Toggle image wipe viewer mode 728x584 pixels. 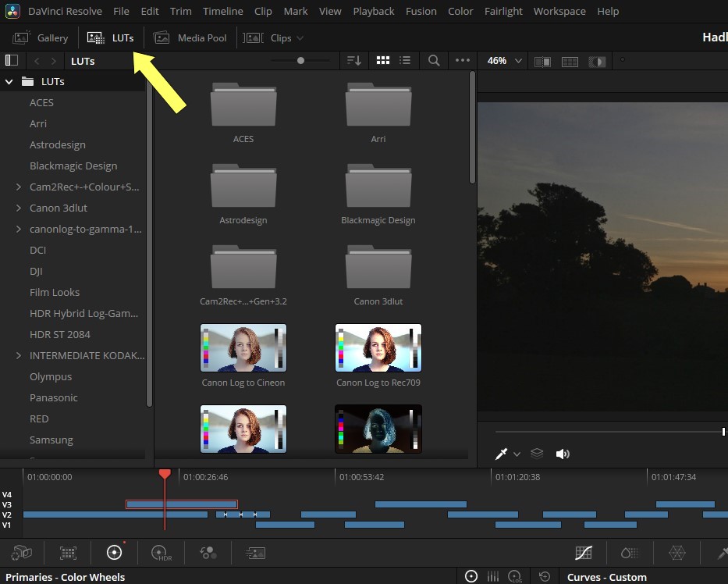tap(542, 62)
